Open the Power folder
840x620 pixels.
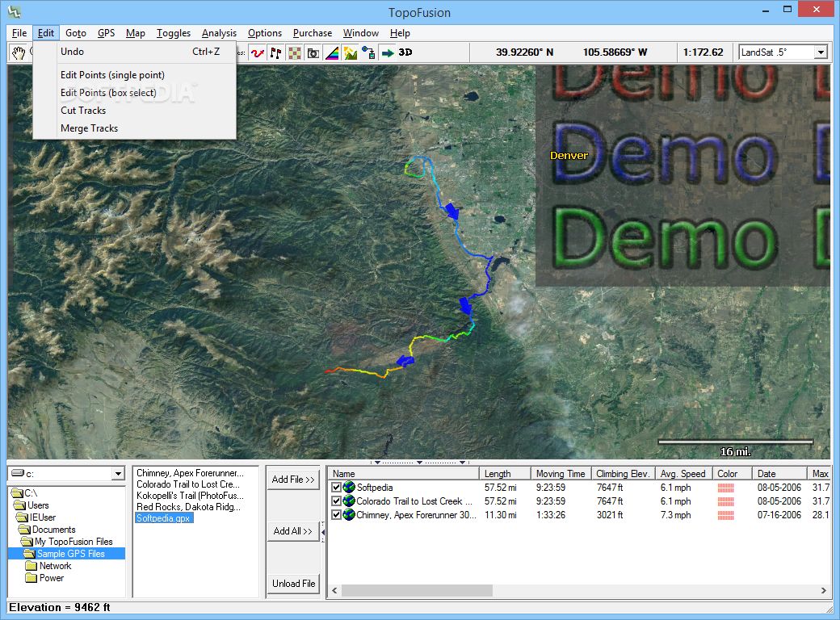pyautogui.click(x=45, y=578)
